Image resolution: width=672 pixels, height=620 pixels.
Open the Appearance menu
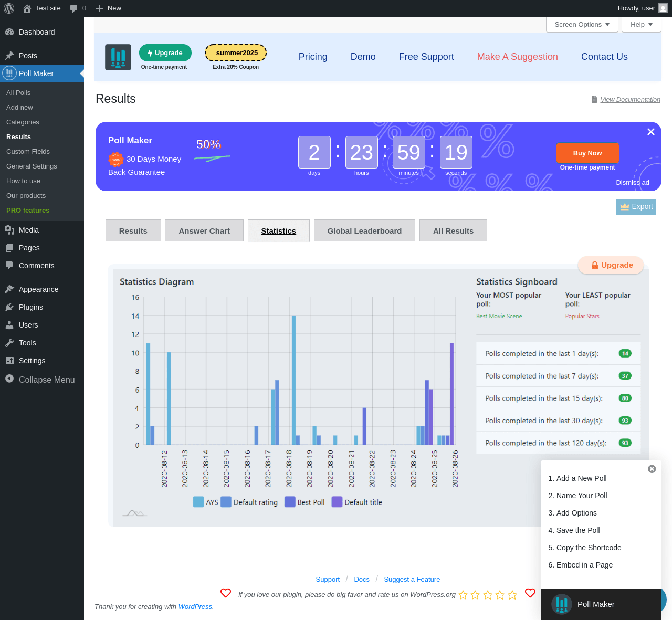point(42,289)
